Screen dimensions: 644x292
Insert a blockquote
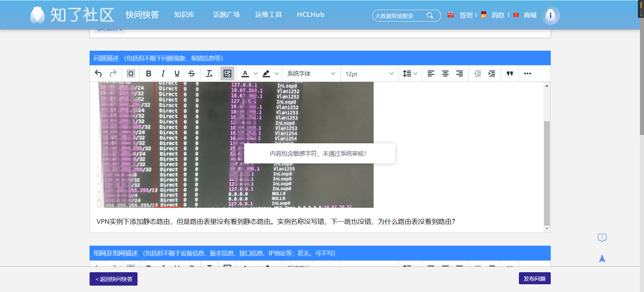pos(510,74)
